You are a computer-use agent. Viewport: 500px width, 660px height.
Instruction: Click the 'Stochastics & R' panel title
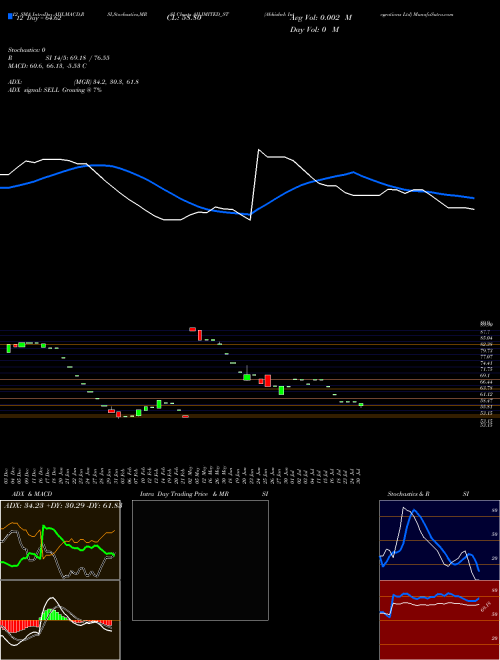click(408, 494)
